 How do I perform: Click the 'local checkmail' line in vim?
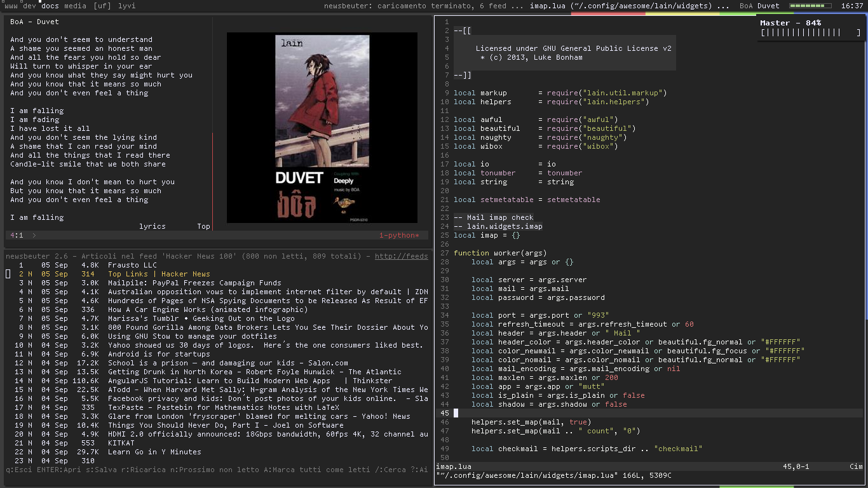(587, 449)
